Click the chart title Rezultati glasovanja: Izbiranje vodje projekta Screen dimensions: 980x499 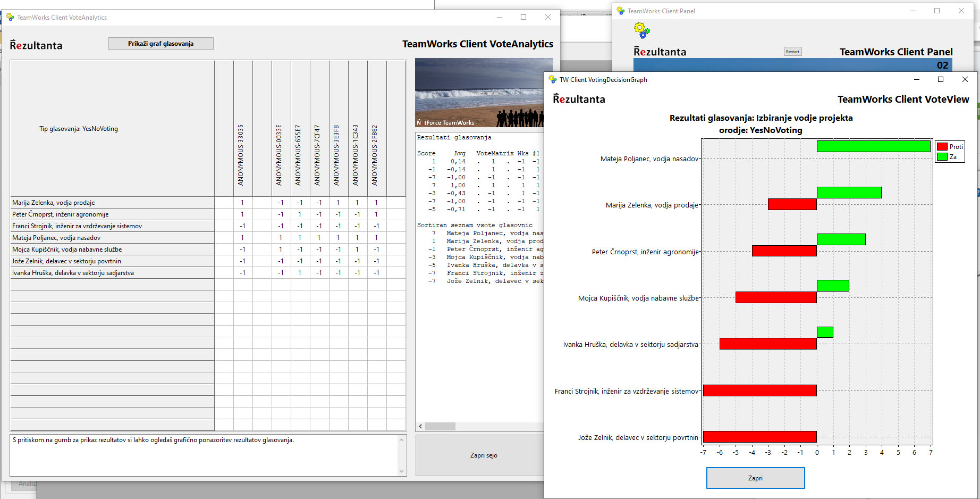[x=761, y=118]
